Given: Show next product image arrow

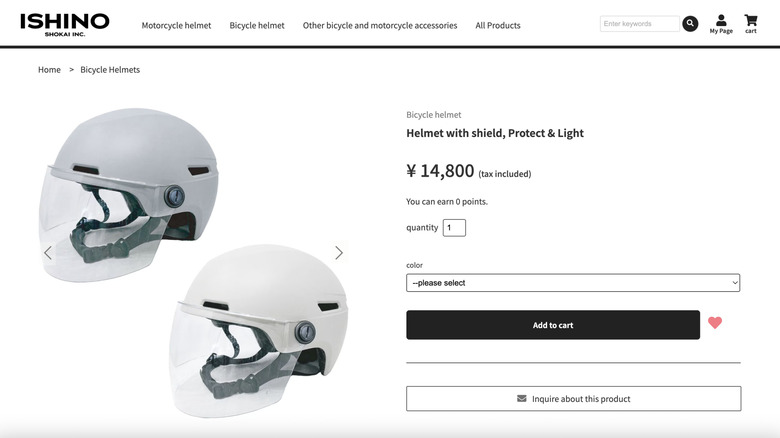Looking at the screenshot, I should click(x=339, y=253).
